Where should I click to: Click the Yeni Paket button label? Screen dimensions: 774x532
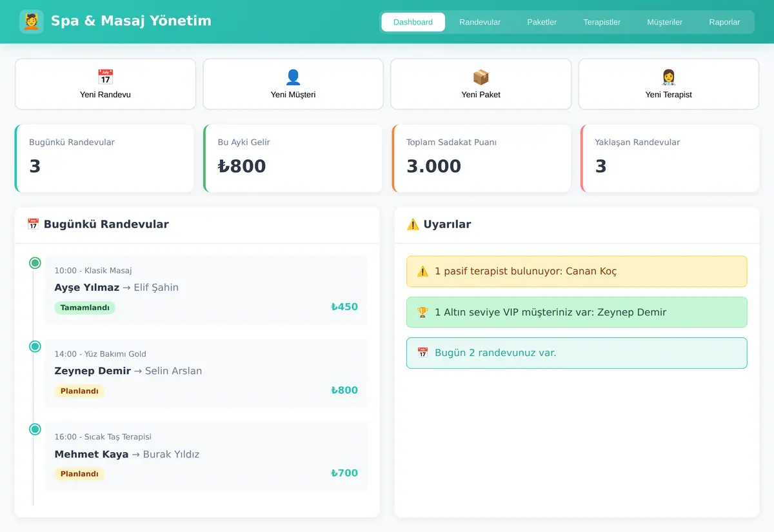pos(481,95)
